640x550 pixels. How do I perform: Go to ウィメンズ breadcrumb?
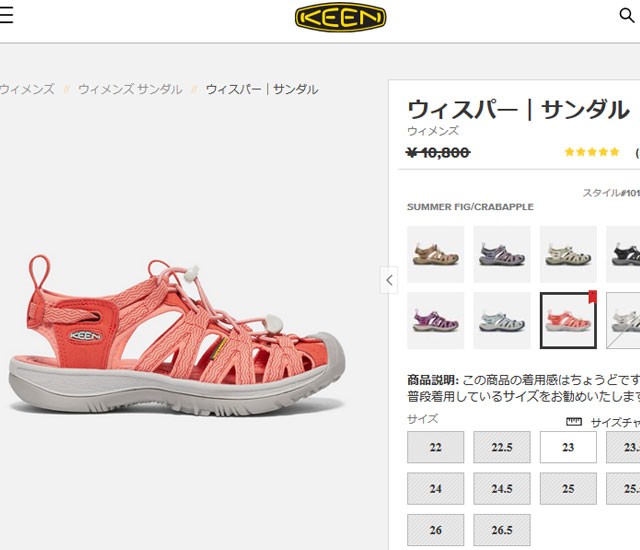coord(27,89)
